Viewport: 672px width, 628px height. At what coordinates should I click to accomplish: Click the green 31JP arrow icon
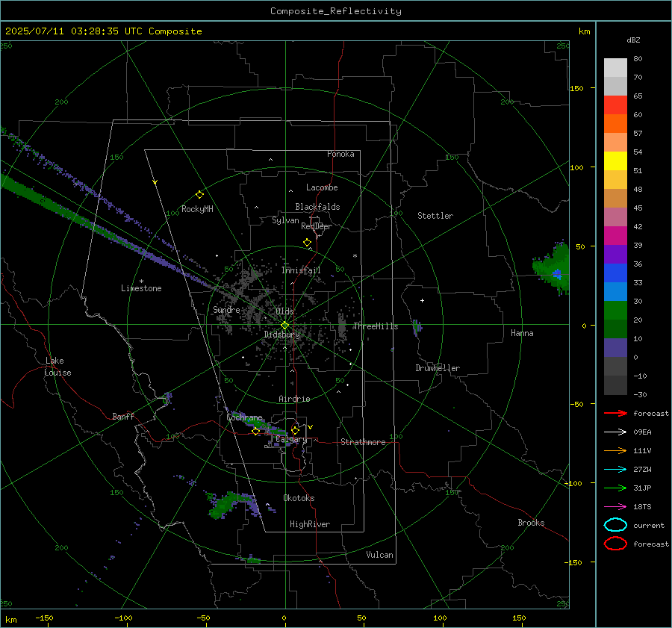615,488
